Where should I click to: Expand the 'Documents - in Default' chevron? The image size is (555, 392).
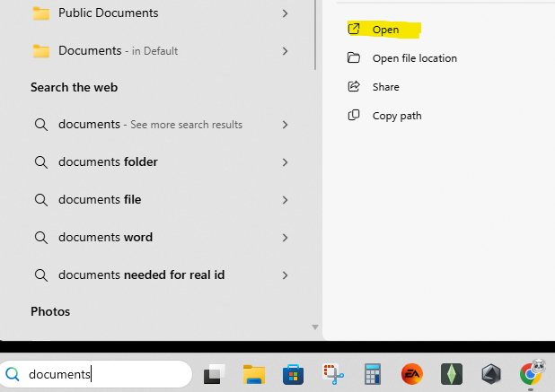(x=285, y=51)
